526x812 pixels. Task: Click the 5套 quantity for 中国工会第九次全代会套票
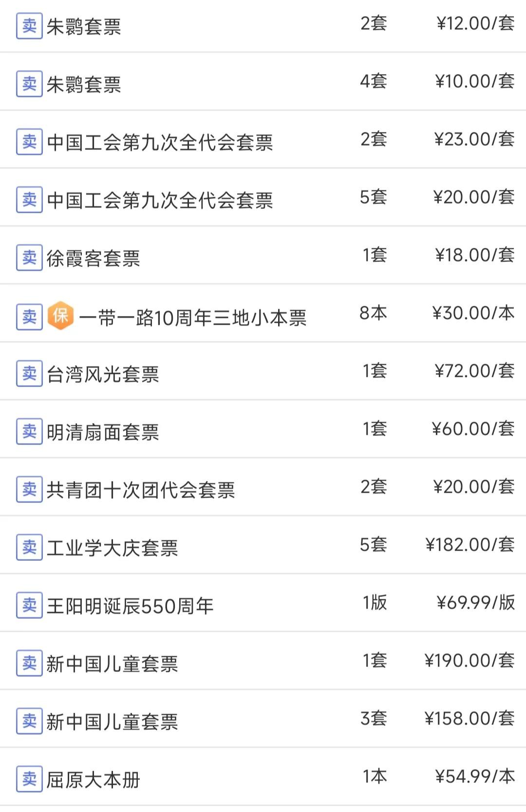pyautogui.click(x=374, y=197)
